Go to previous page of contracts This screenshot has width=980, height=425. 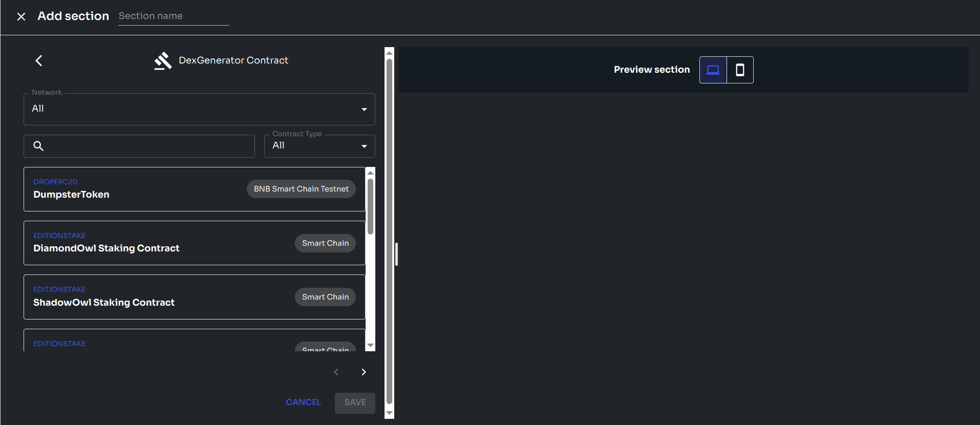[x=336, y=372]
